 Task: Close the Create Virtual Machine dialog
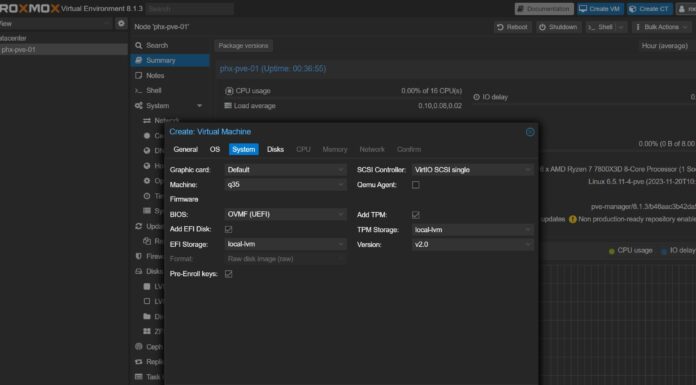point(530,132)
